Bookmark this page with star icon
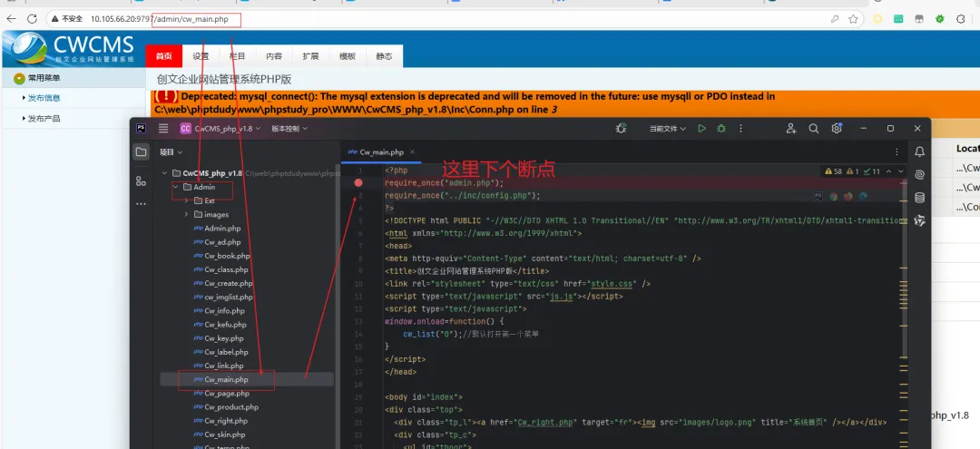This screenshot has height=449, width=980. click(x=853, y=19)
